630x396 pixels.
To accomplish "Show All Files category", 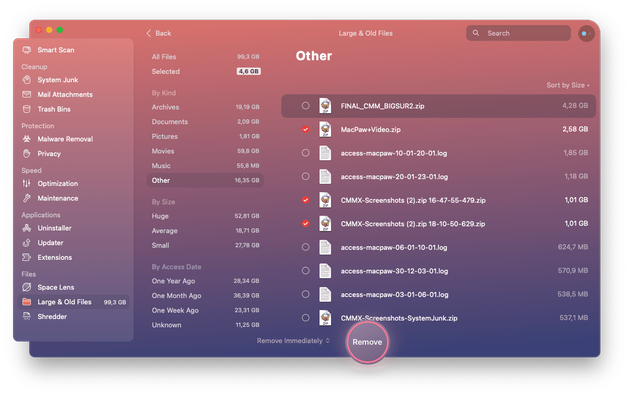I will (205, 57).
